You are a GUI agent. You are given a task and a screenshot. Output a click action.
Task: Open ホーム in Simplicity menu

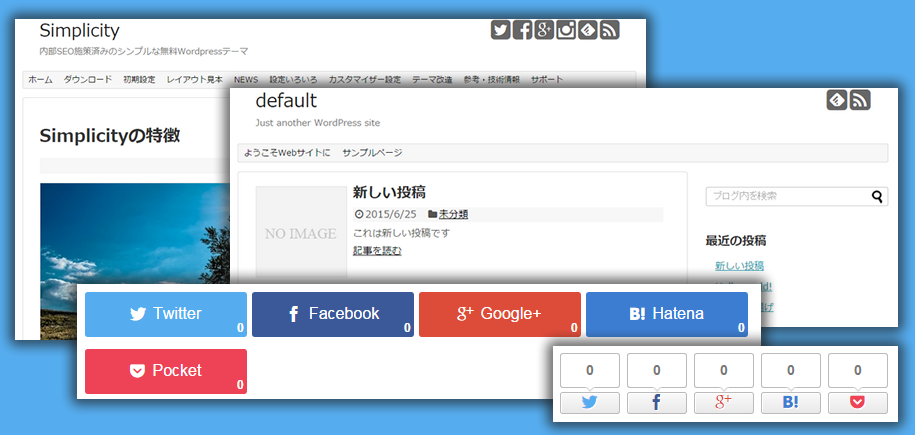coord(40,80)
